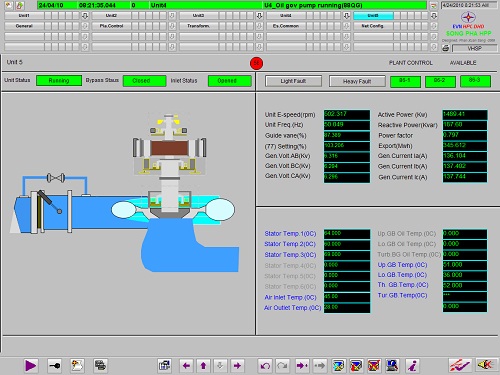This screenshot has width=500, height=375.
Task: Click the undo curved arrow icon
Action: coord(265,366)
